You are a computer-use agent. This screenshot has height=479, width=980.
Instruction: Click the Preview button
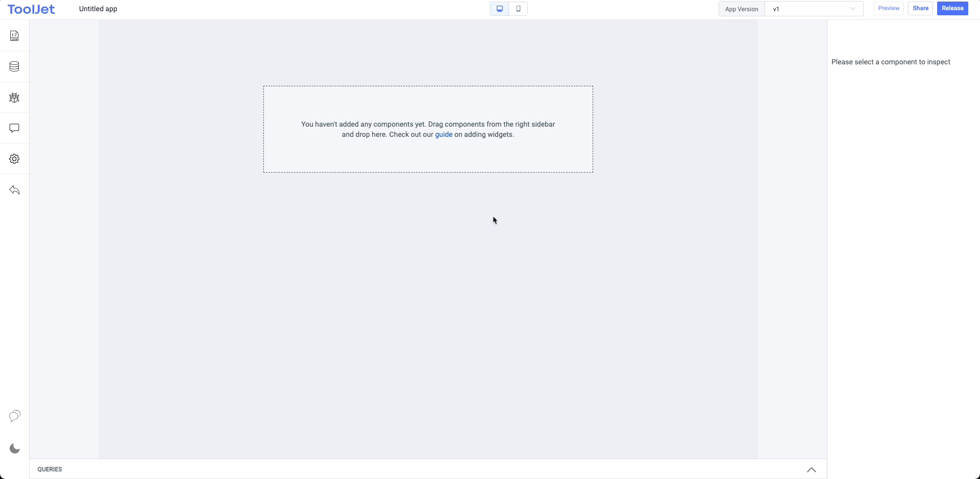889,9
